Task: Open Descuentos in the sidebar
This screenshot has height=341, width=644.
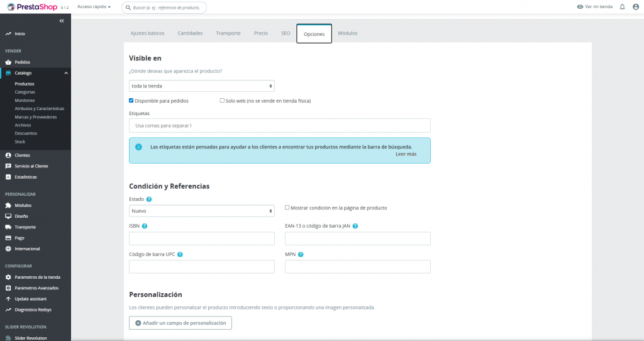Action: pyautogui.click(x=26, y=133)
